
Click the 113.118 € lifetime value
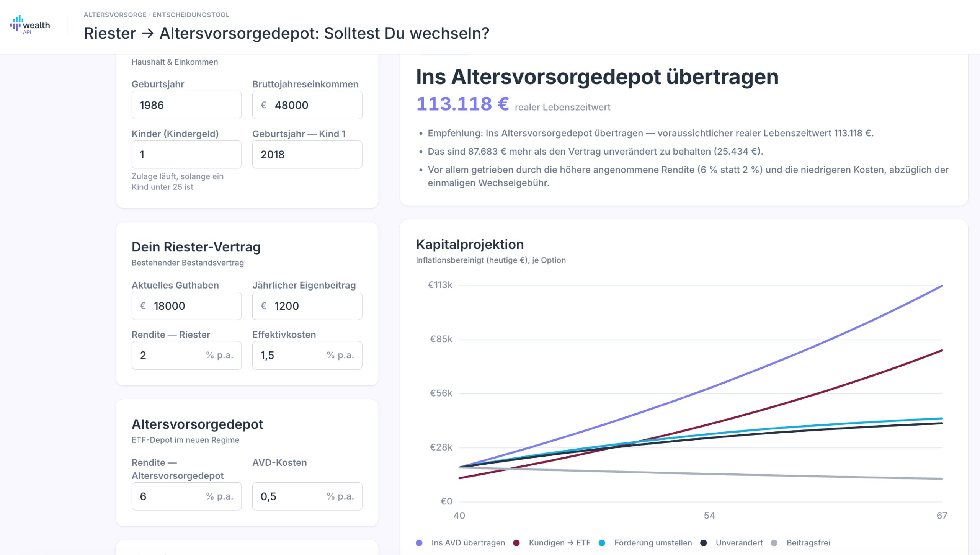(462, 104)
